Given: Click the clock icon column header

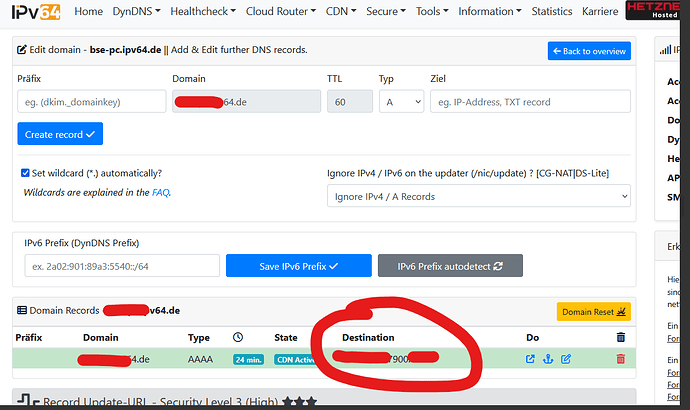Looking at the screenshot, I should pyautogui.click(x=237, y=338).
